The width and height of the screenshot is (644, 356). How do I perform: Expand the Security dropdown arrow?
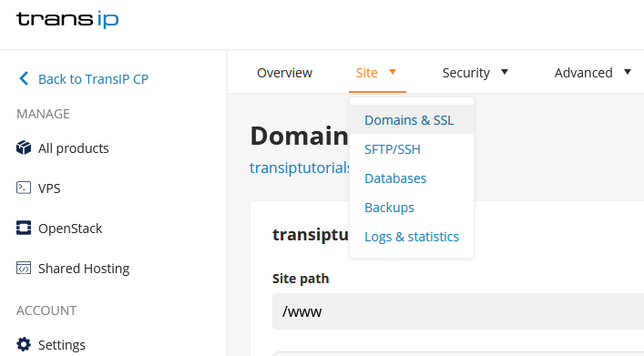505,72
